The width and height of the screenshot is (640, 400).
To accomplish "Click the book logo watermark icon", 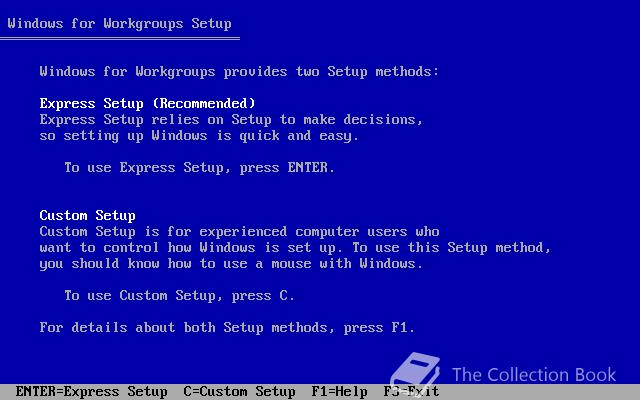I will coord(415,372).
